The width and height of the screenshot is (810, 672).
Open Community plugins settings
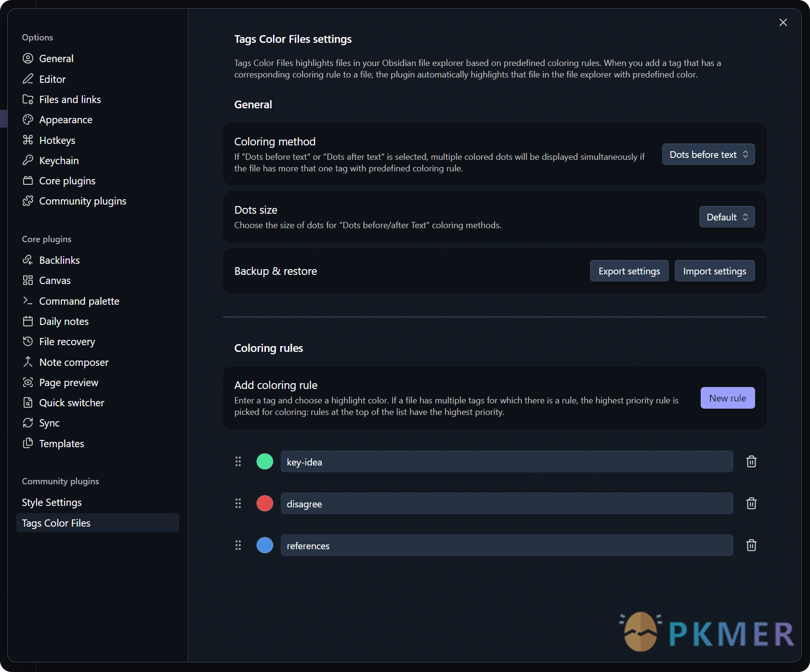pos(98,201)
